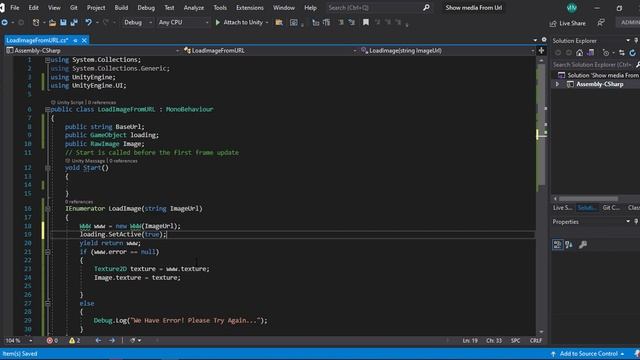Click the Comment out selected lines icon

[340, 22]
